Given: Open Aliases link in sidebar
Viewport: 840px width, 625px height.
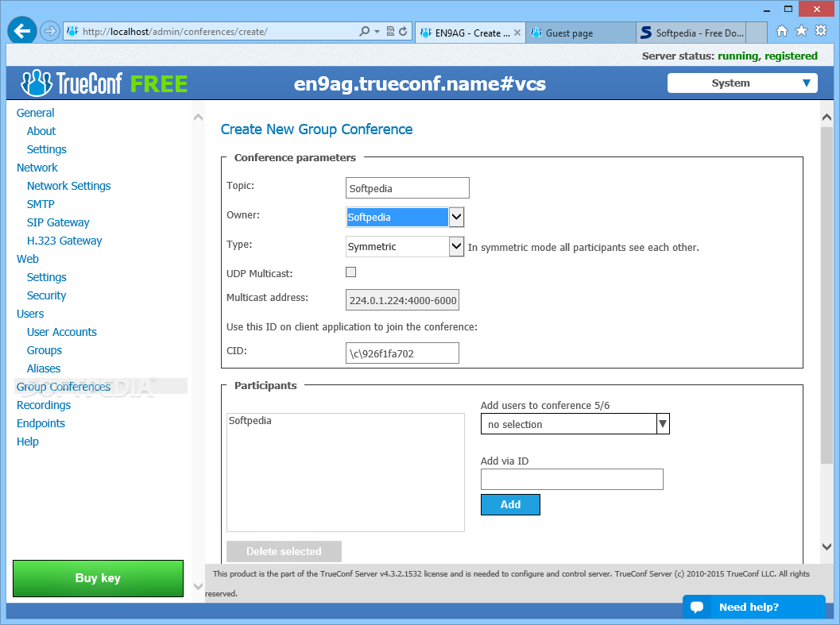Looking at the screenshot, I should coord(44,368).
